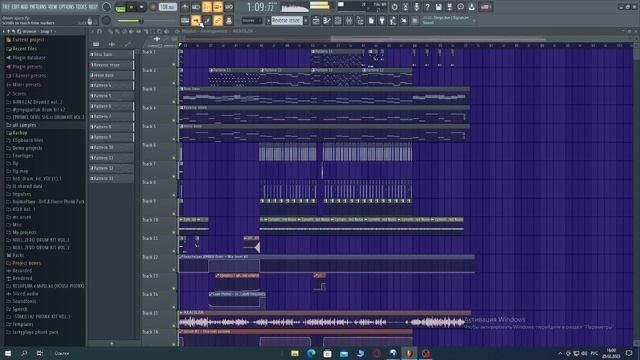
Task: Open the PATTERNS menu
Action: point(38,7)
